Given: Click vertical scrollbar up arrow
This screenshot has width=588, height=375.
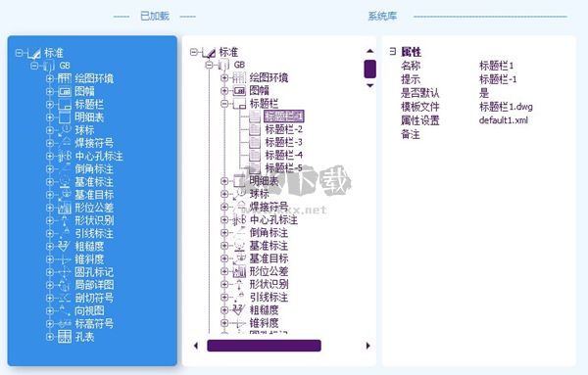Looking at the screenshot, I should click(x=370, y=51).
